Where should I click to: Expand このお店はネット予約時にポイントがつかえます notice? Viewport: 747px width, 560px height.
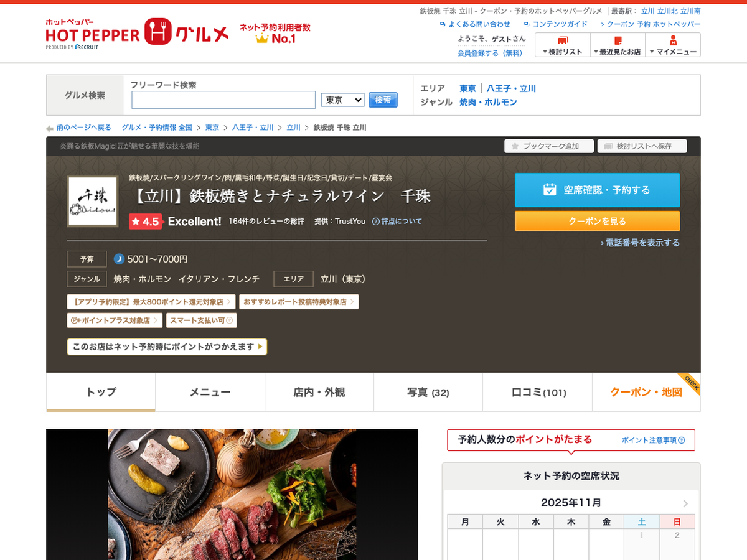coord(167,347)
